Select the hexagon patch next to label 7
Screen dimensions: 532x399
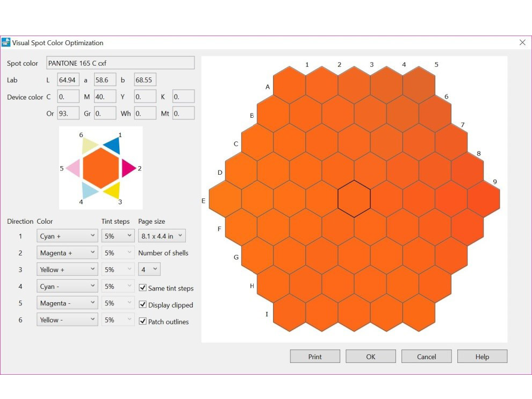pyautogui.click(x=451, y=142)
